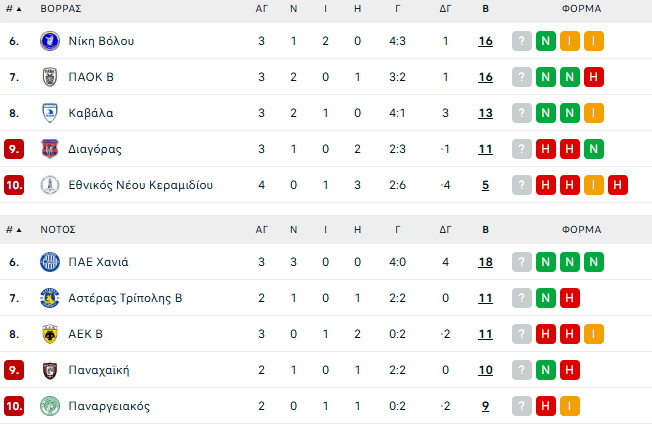
Task: Open Εθνικός Νέου Κεραμιδίου team page
Action: (x=140, y=185)
